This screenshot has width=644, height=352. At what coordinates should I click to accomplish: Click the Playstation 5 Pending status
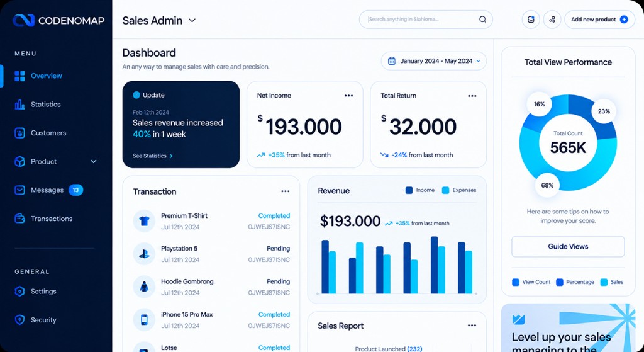(279, 248)
